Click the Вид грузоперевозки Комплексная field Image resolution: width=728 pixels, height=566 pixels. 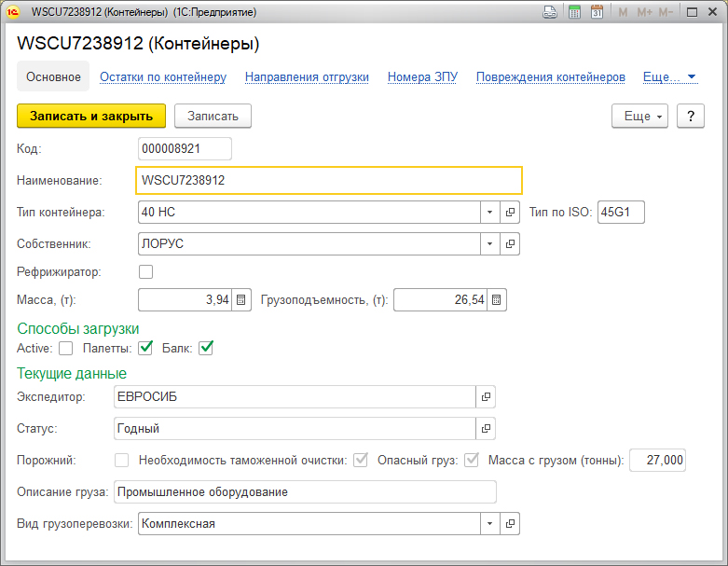click(309, 524)
